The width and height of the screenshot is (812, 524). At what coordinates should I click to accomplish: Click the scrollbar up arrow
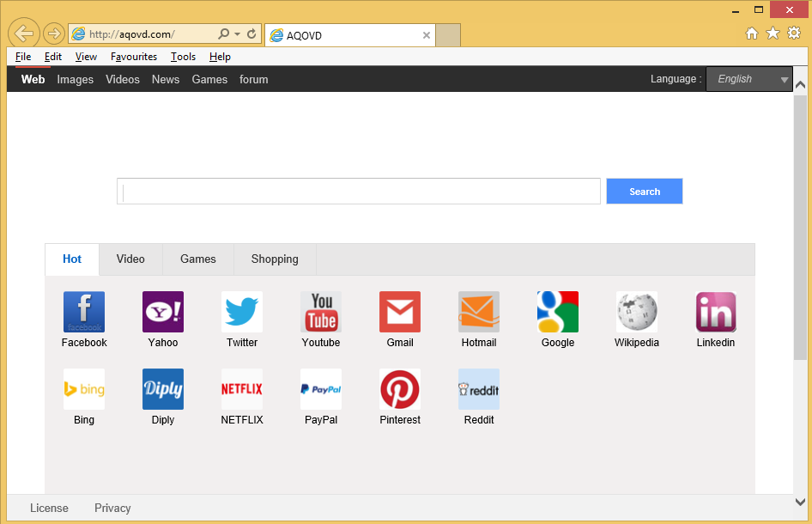click(x=800, y=85)
